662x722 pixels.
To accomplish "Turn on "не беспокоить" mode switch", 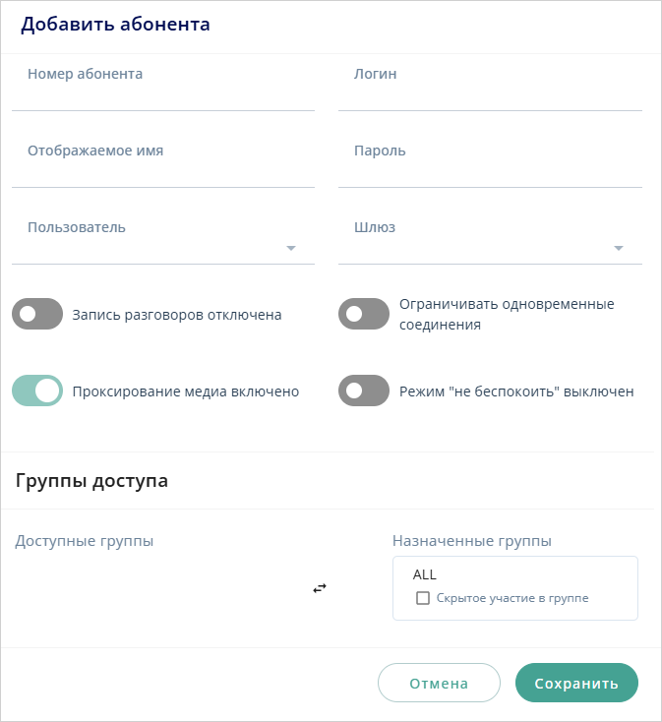I will (x=363, y=391).
